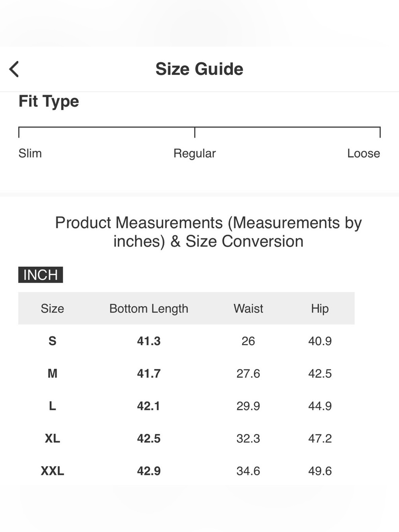Viewport: 399px width, 532px height.
Task: Select the Hip column header
Action: [x=320, y=309]
